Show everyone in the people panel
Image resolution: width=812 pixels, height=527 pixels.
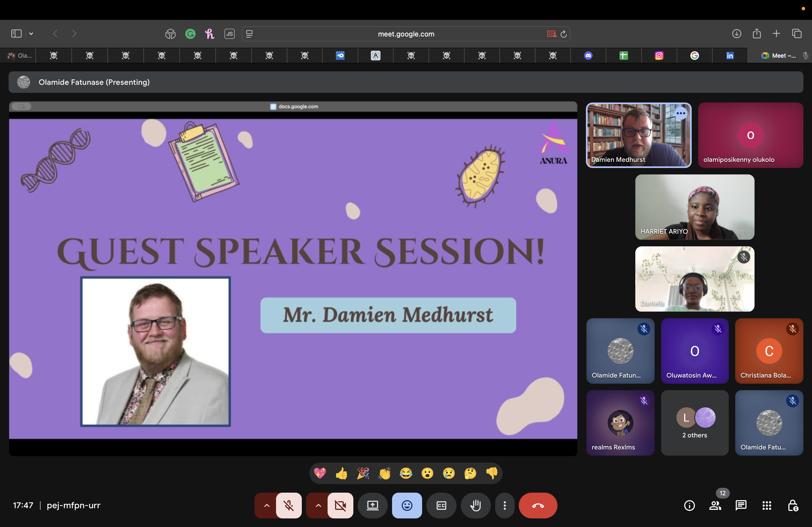coord(715,505)
